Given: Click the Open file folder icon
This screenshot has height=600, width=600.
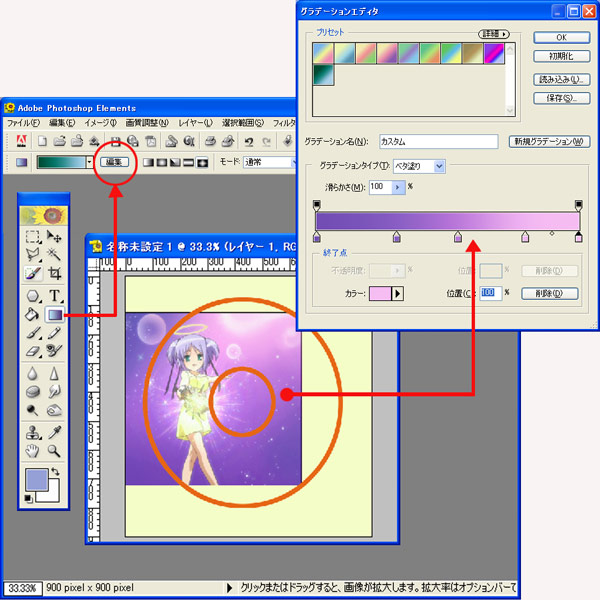Looking at the screenshot, I should (x=59, y=141).
